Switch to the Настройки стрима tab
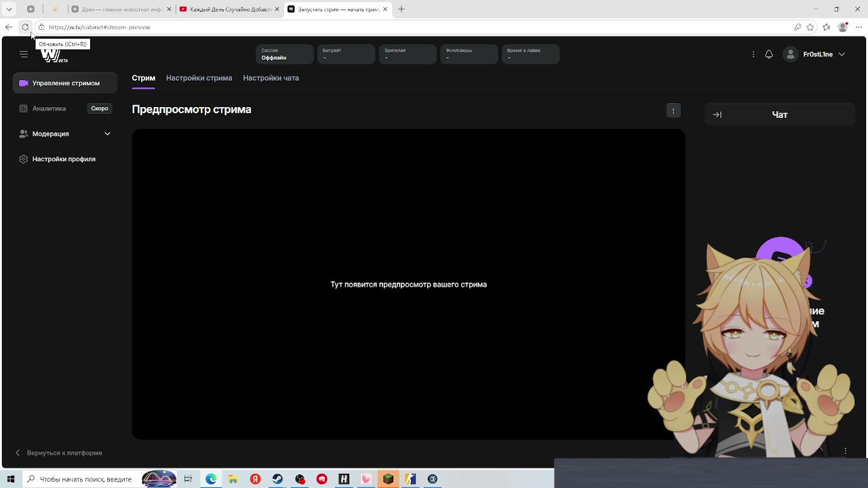This screenshot has width=868, height=488. [199, 78]
